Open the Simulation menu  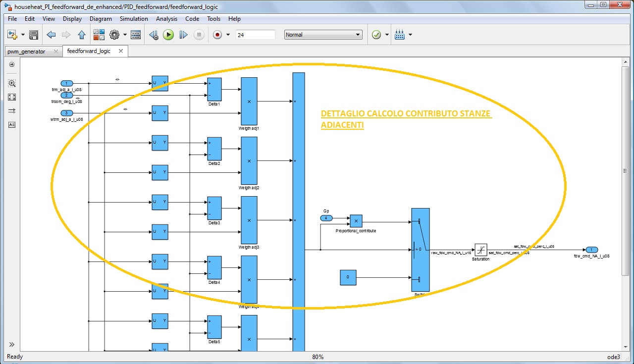coord(134,19)
